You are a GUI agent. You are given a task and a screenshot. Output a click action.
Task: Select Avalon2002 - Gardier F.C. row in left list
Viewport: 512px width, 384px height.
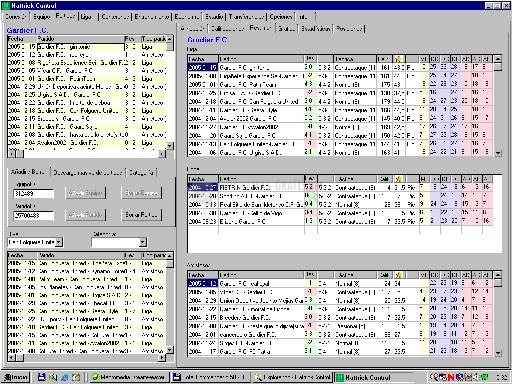pos(87,143)
